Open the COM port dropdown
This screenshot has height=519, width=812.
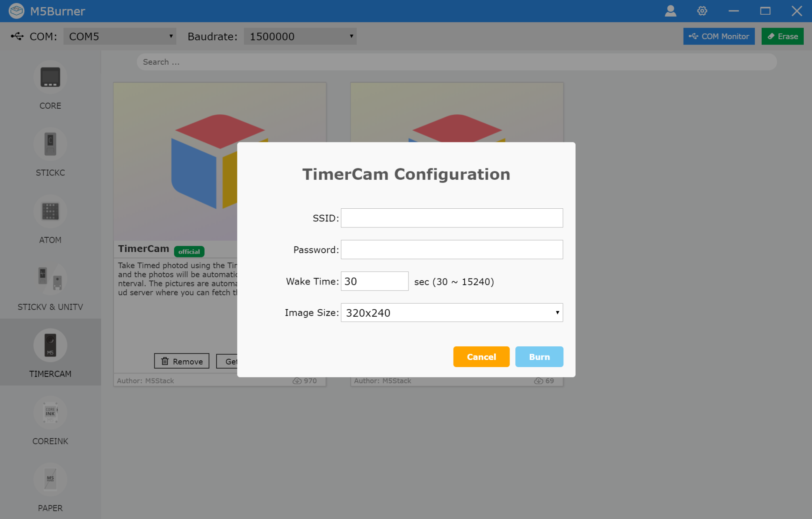point(120,36)
